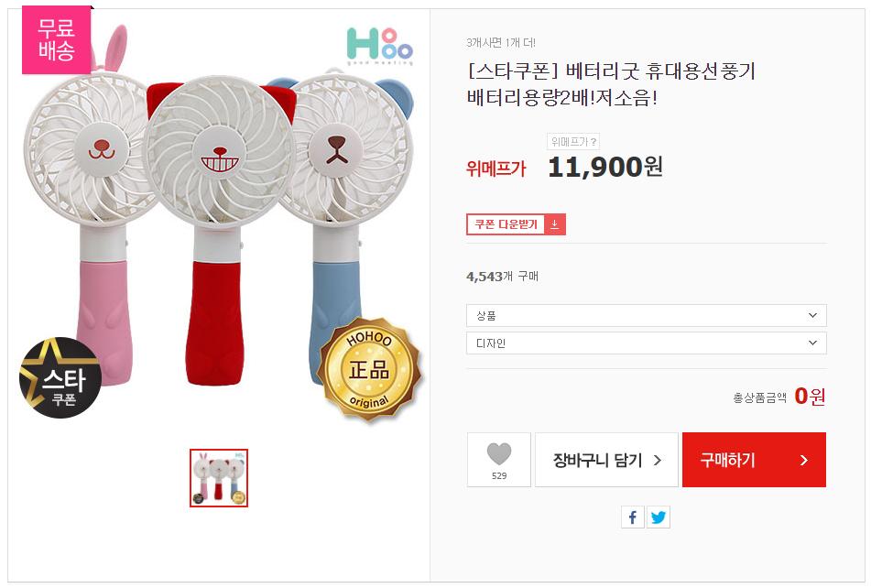Click the 스타쿠폰 star badge
This screenshot has height=588, width=871.
point(60,377)
